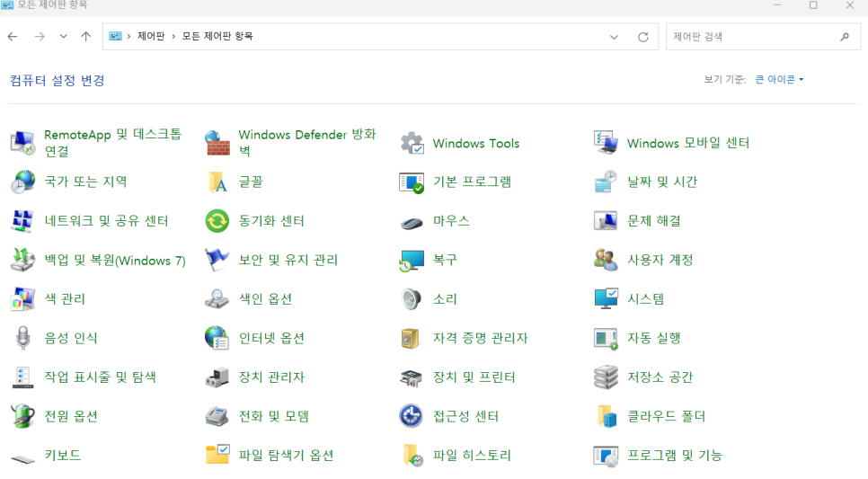This screenshot has height=479, width=868.
Task: Open the 복구 recovery icon
Action: tap(412, 261)
